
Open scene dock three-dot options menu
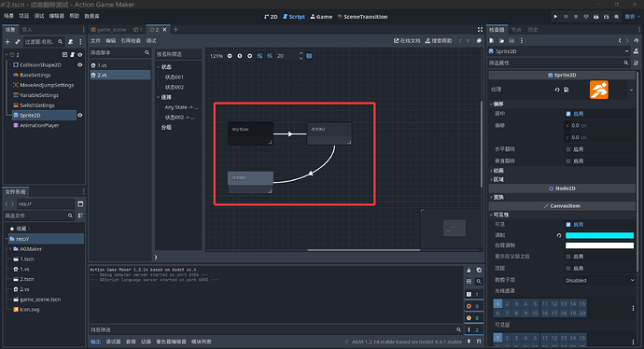click(x=80, y=41)
